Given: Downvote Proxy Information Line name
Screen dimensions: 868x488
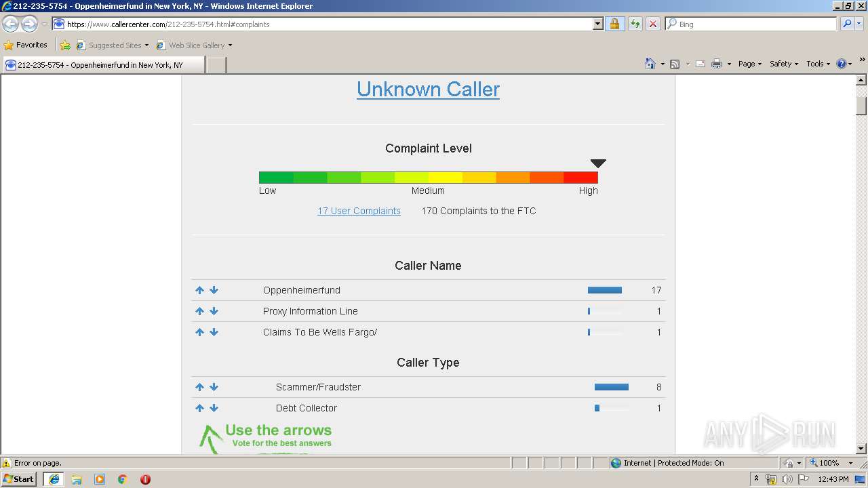Looking at the screenshot, I should pyautogui.click(x=214, y=311).
